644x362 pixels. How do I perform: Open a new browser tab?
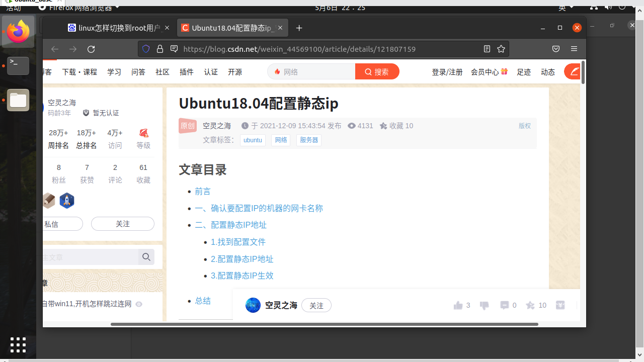(x=299, y=28)
